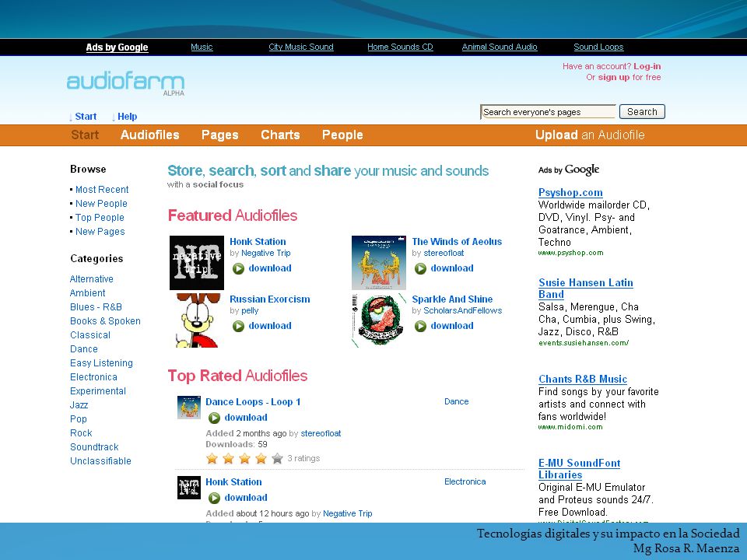Click green play icon for Russian Exorcism
The image size is (747, 560).
[238, 326]
